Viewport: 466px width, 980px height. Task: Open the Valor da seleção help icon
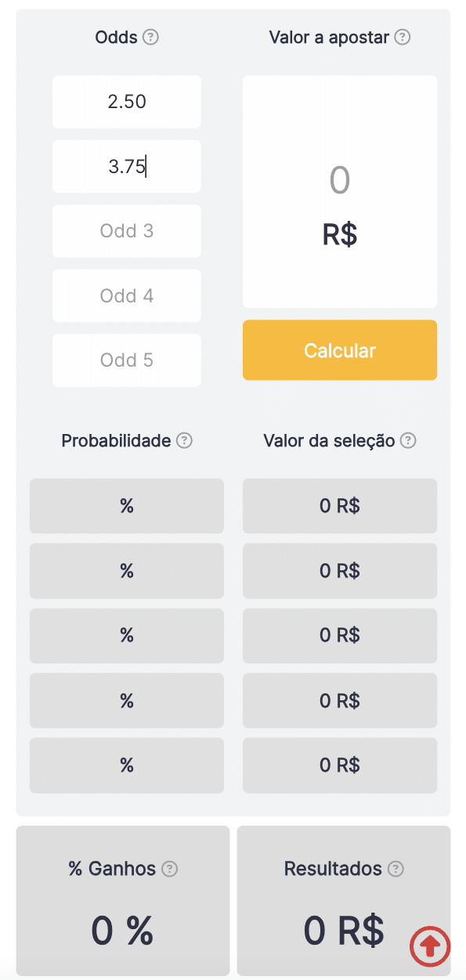point(407,441)
